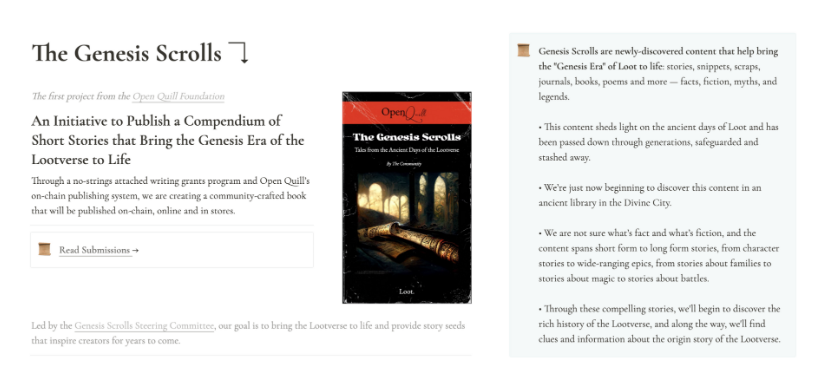Click the scroll icon in the gray callout
The image size is (815, 371).
523,50
